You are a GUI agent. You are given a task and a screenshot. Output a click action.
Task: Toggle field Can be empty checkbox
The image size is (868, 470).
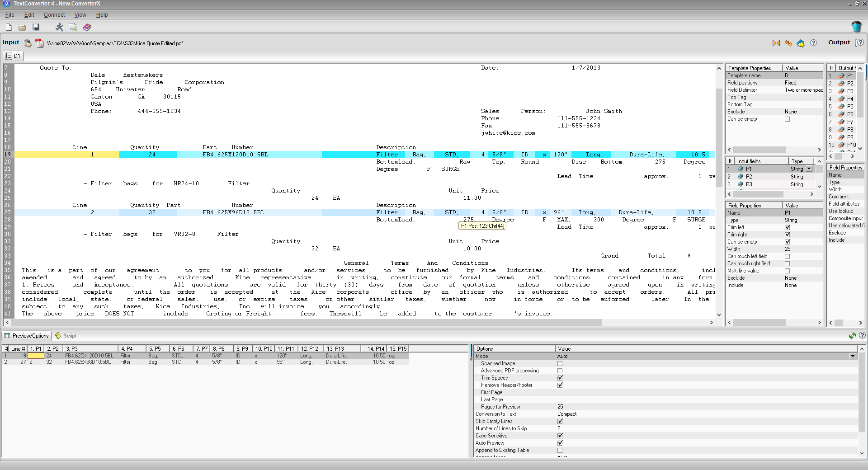click(787, 242)
